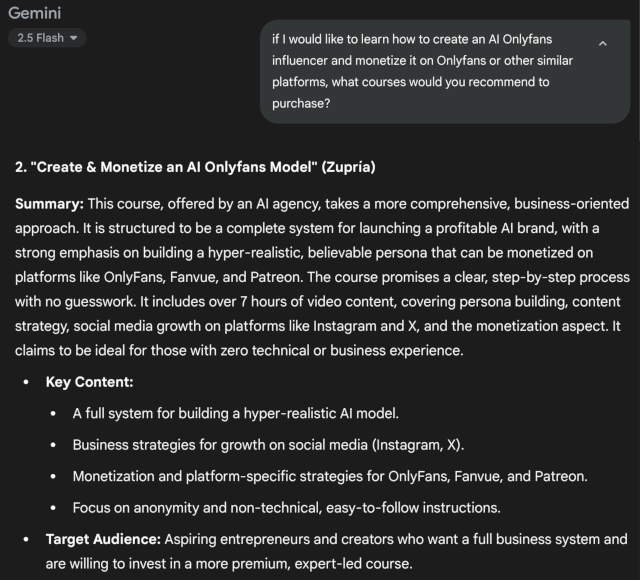Click the bullet about hyper-realistic AI model
Screen dimensions: 640x580
(236, 413)
